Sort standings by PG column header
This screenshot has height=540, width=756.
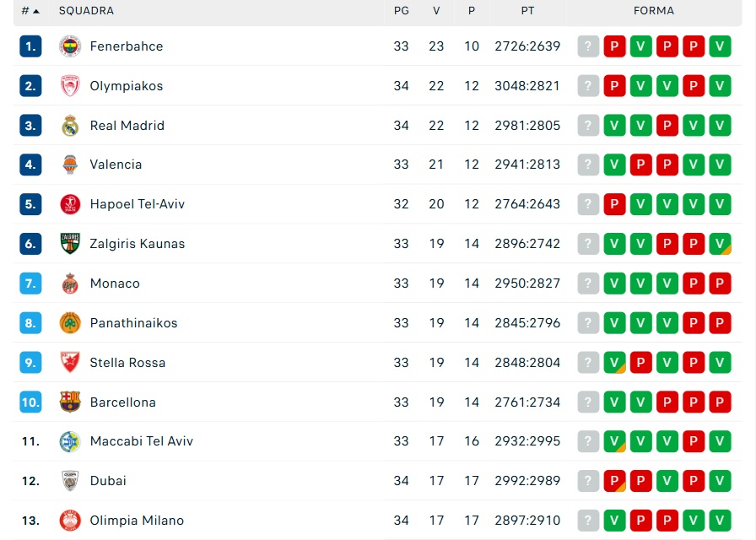pos(401,11)
